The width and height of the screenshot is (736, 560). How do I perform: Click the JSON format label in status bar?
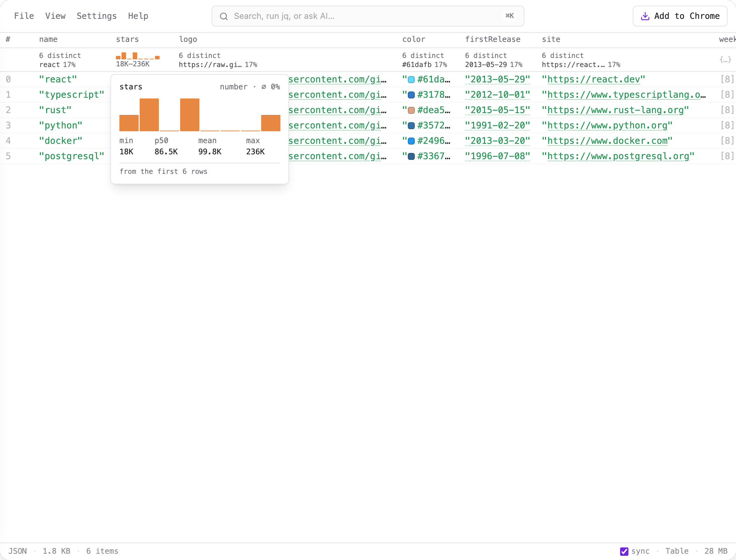tap(17, 551)
